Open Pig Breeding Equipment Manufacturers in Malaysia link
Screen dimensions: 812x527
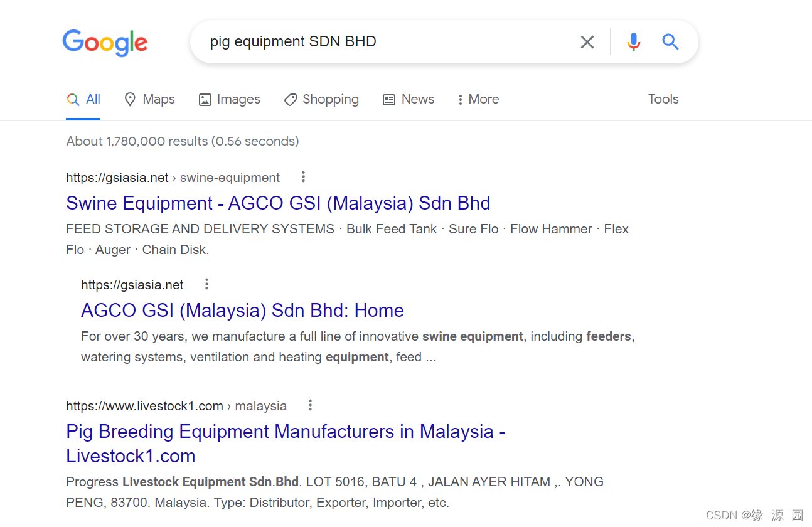(286, 444)
